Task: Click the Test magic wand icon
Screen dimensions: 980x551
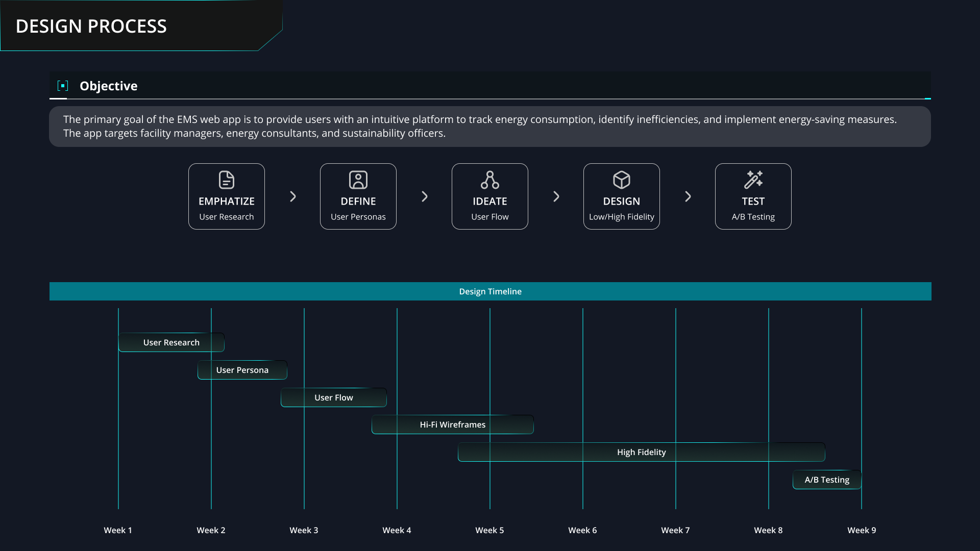Action: pyautogui.click(x=753, y=180)
